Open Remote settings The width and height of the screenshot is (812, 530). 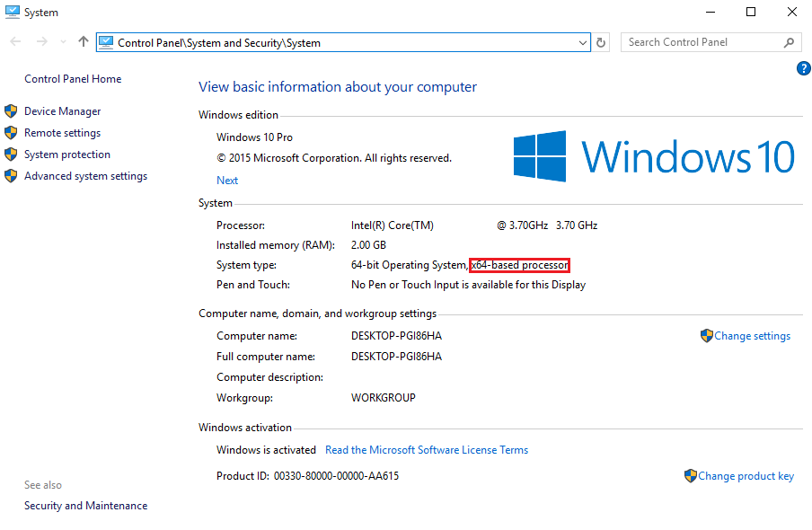63,133
